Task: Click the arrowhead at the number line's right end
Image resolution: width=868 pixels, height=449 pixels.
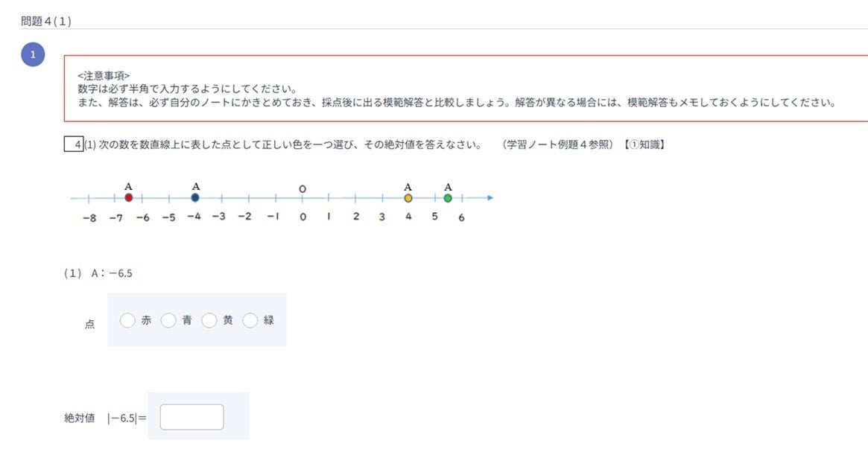Action: click(x=489, y=198)
